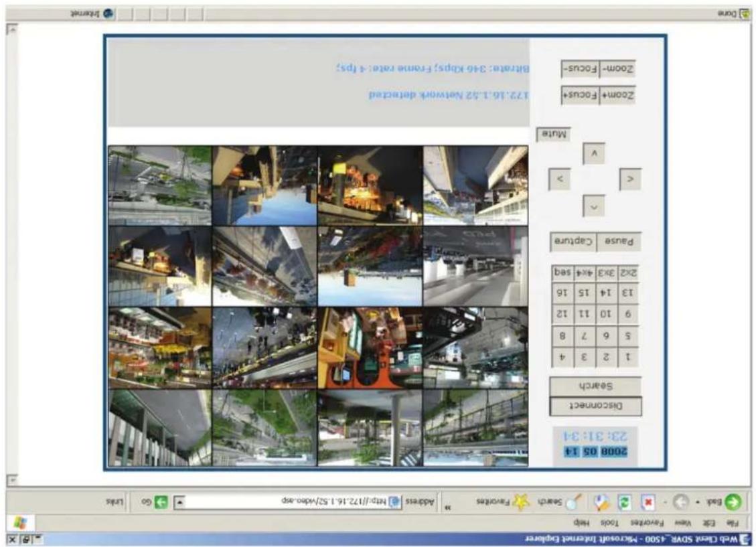Select colorful supermarket shelves camera thumbnail
Image resolution: width=756 pixels, height=547 pixels.
coord(160,348)
